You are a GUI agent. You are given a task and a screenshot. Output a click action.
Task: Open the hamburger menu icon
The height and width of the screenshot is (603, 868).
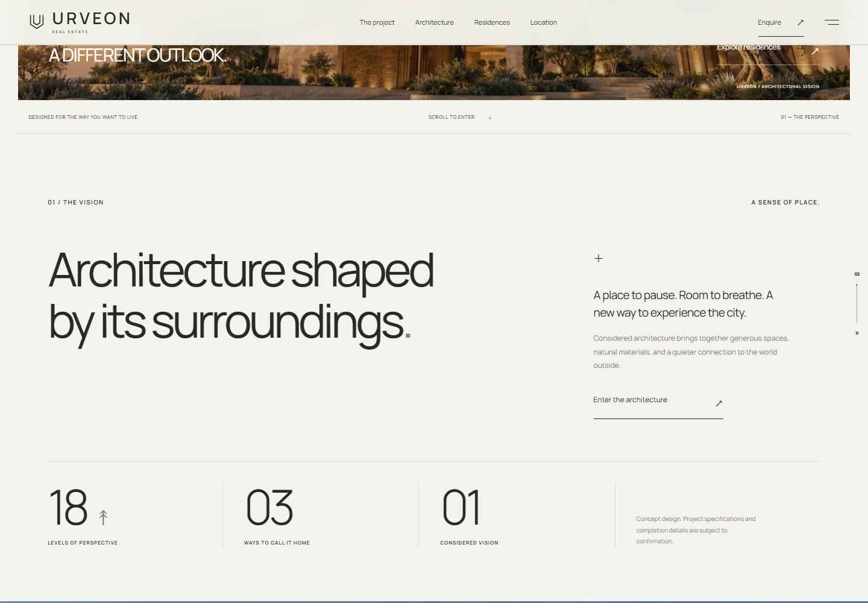(832, 22)
